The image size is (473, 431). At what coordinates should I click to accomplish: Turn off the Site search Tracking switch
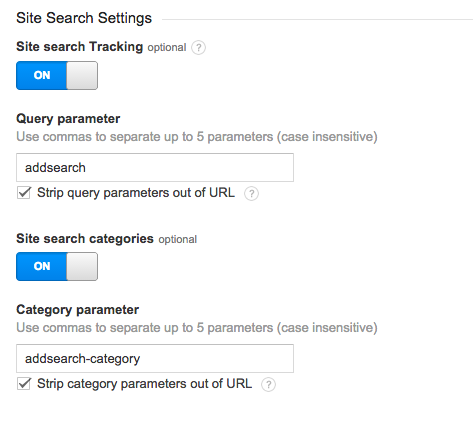click(x=57, y=75)
